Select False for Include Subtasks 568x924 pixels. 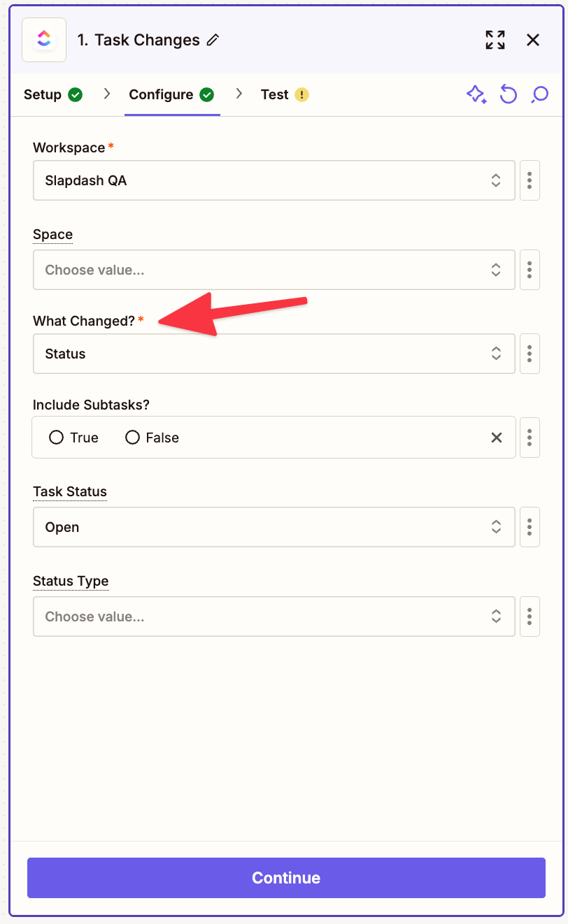pyautogui.click(x=152, y=438)
